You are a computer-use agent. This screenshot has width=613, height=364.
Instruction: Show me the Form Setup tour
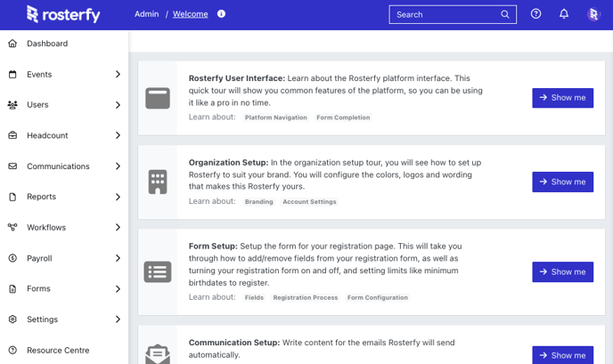tap(562, 271)
